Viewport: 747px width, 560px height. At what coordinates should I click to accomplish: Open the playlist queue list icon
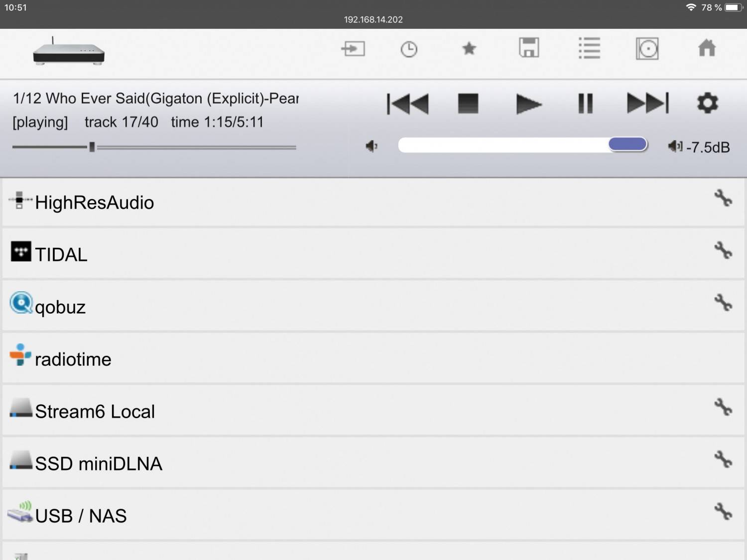click(x=589, y=48)
